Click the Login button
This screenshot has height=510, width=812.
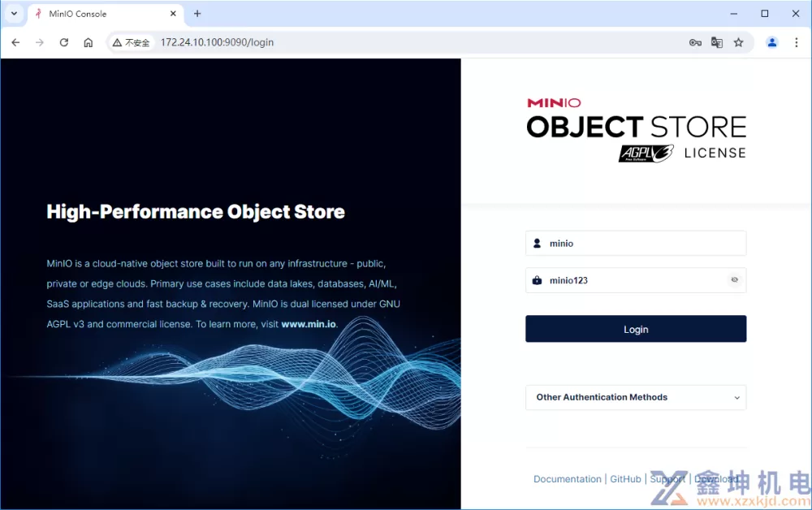636,329
